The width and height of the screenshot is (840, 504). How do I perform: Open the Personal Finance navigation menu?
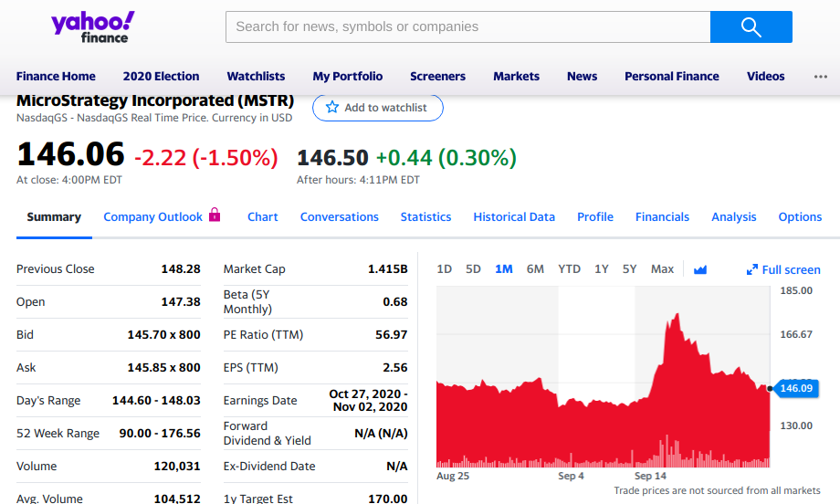(671, 77)
